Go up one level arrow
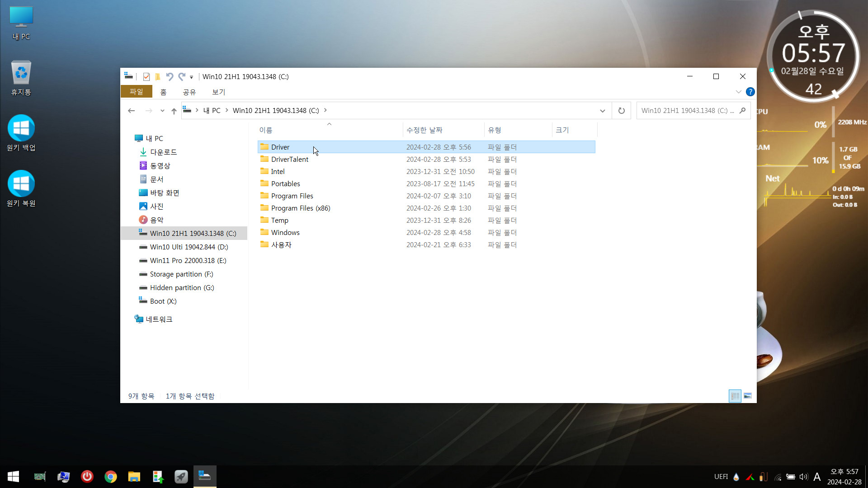This screenshot has width=868, height=488. pos(174,111)
